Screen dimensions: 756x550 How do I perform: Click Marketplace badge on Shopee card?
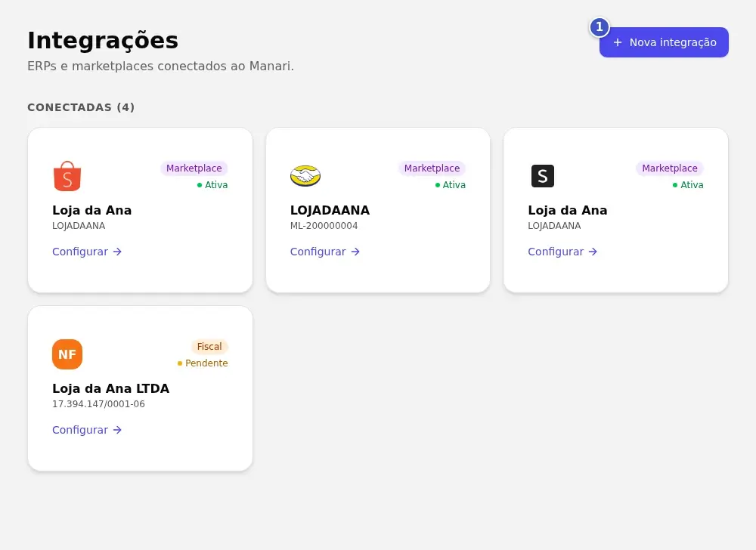coord(194,168)
